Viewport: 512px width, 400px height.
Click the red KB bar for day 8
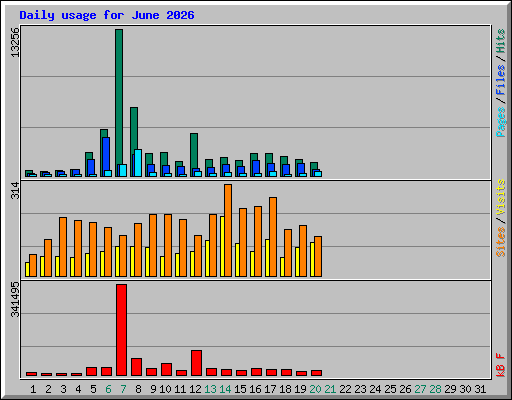click(136, 367)
